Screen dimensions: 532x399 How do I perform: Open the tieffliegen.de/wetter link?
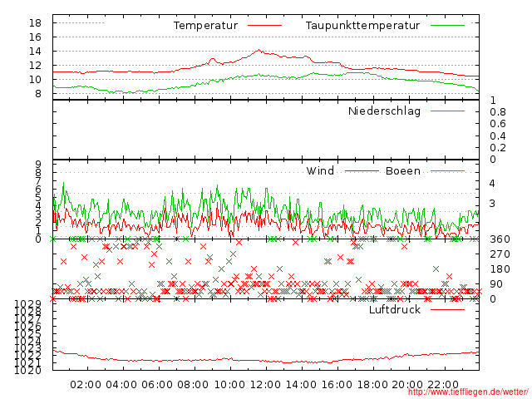pyautogui.click(x=468, y=392)
